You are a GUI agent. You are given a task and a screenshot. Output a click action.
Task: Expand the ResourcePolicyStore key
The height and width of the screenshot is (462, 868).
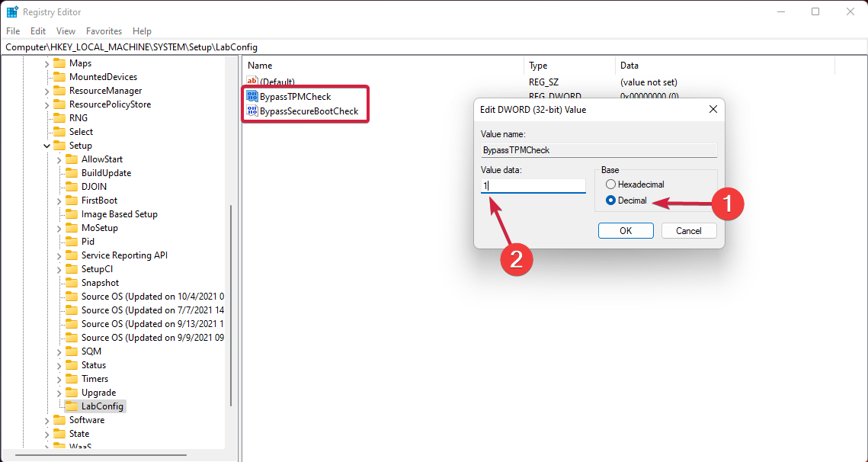coord(47,104)
